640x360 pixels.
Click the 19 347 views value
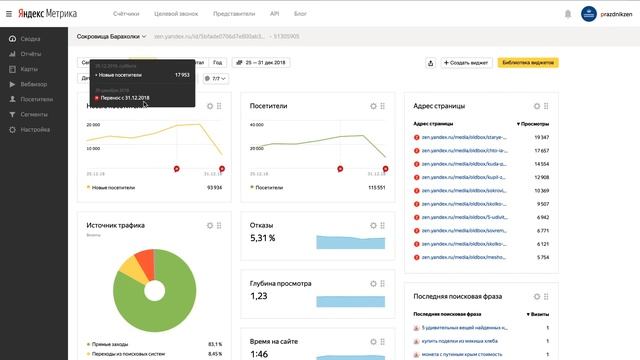click(542, 138)
